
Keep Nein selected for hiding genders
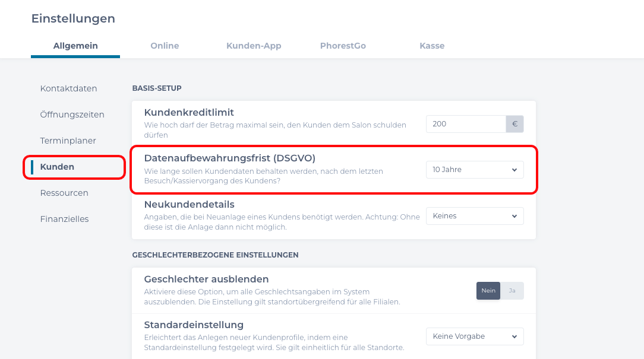coord(488,290)
